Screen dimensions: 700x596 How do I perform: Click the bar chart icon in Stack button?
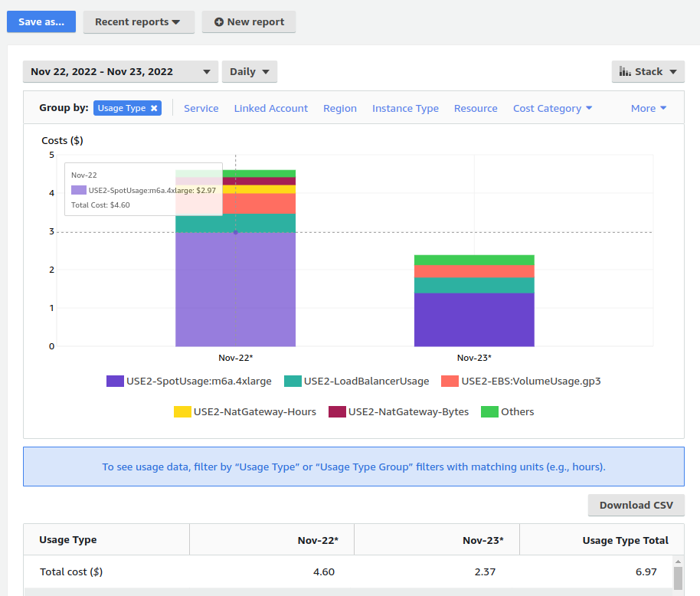[x=625, y=71]
